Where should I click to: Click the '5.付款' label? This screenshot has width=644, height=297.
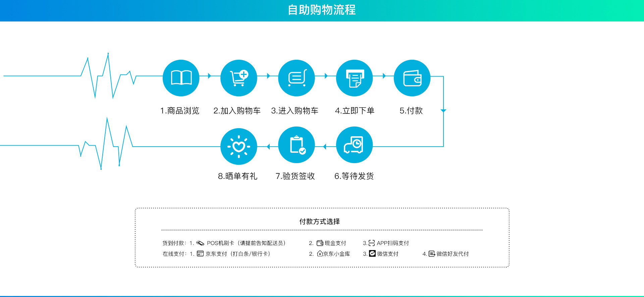click(x=411, y=111)
